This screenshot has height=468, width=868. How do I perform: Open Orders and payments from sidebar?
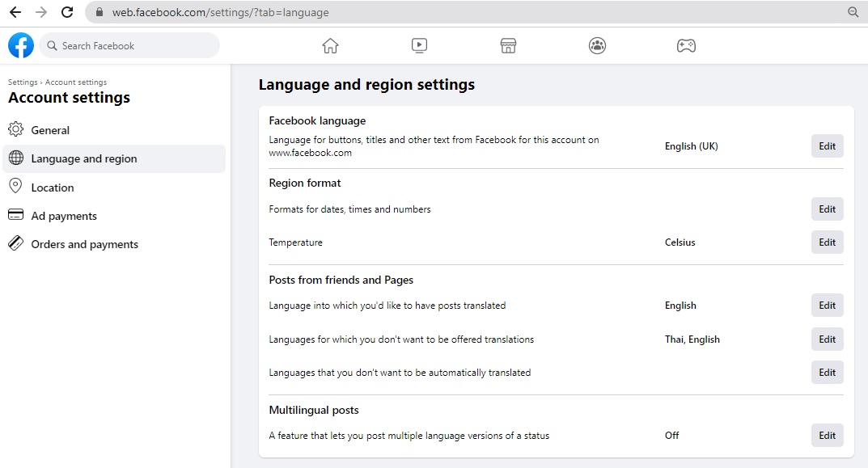pyautogui.click(x=85, y=244)
